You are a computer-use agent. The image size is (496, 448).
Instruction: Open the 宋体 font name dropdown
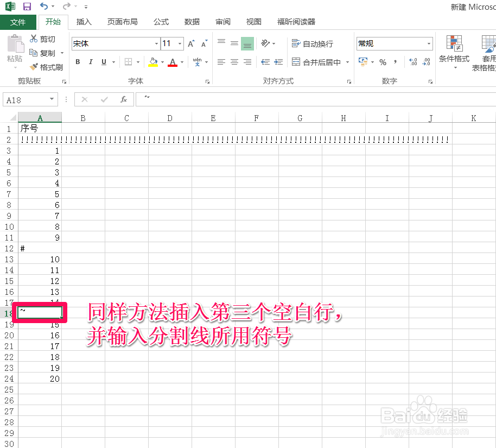pos(156,43)
